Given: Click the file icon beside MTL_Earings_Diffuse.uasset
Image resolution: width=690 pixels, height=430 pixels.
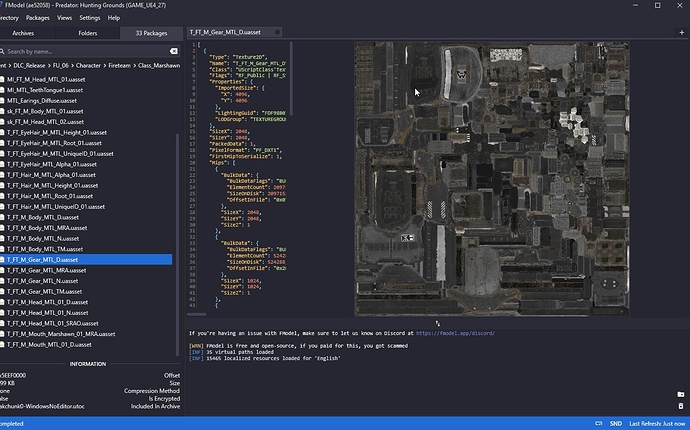Looking at the screenshot, I should [x=2, y=99].
